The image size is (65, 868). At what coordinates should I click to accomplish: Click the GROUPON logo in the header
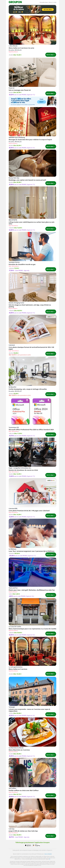[15, 2]
